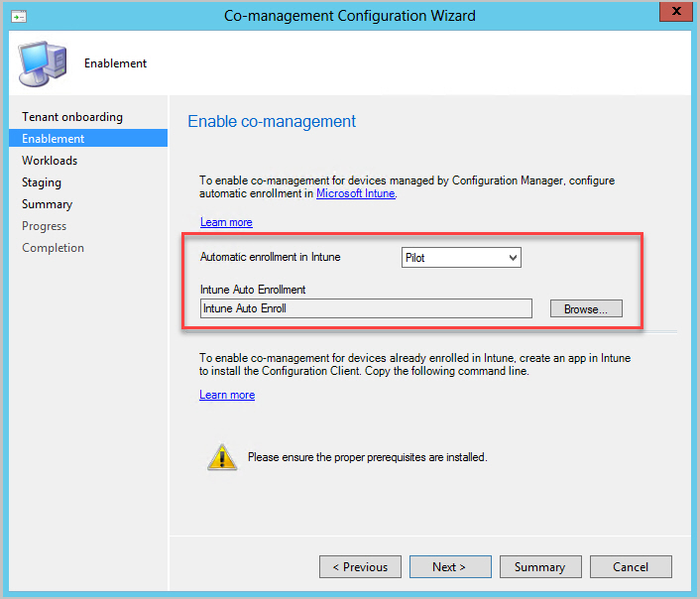700x599 pixels.
Task: Click the Summary button at bottom
Action: (540, 567)
